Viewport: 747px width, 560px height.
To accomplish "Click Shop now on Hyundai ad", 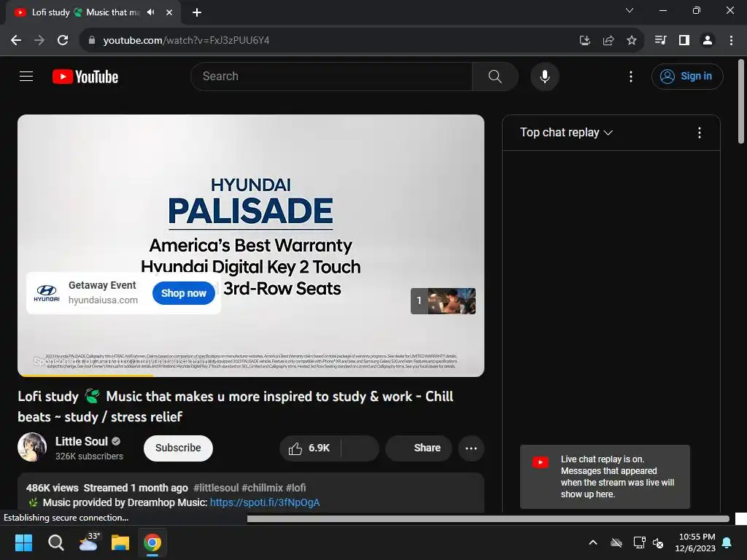I will [183, 293].
